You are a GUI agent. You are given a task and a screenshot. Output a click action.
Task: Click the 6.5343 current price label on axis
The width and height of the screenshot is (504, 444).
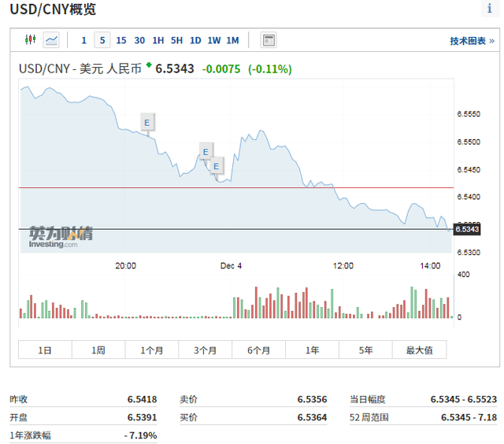coord(468,229)
